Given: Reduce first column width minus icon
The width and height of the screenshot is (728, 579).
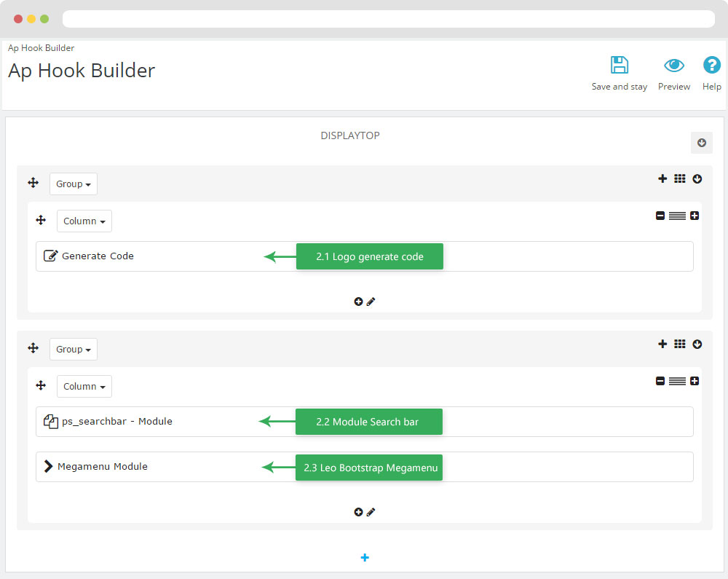Looking at the screenshot, I should pyautogui.click(x=660, y=216).
